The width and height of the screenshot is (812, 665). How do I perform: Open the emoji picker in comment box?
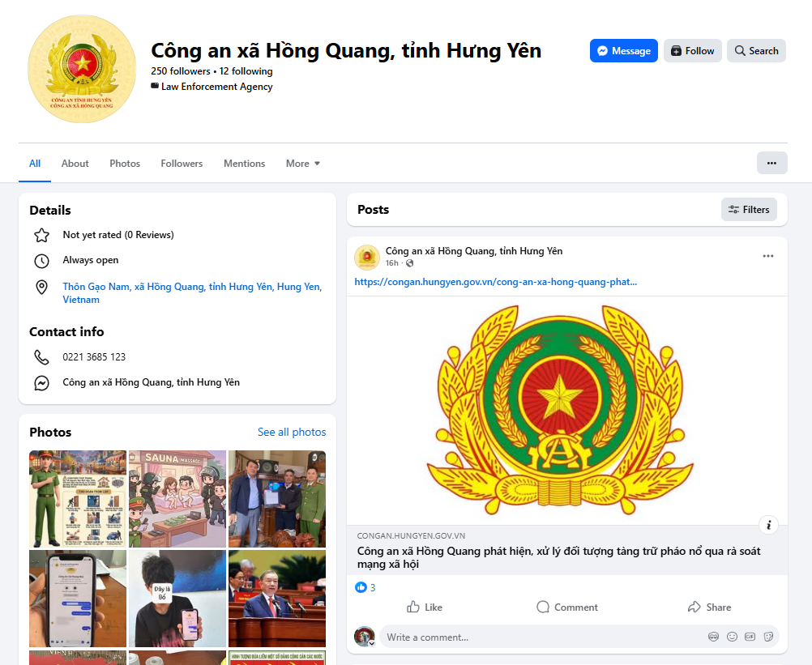(x=732, y=637)
